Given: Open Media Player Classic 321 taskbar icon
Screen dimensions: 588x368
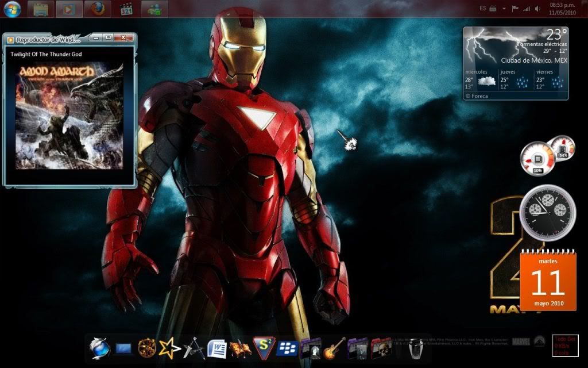Looking at the screenshot, I should [126, 9].
